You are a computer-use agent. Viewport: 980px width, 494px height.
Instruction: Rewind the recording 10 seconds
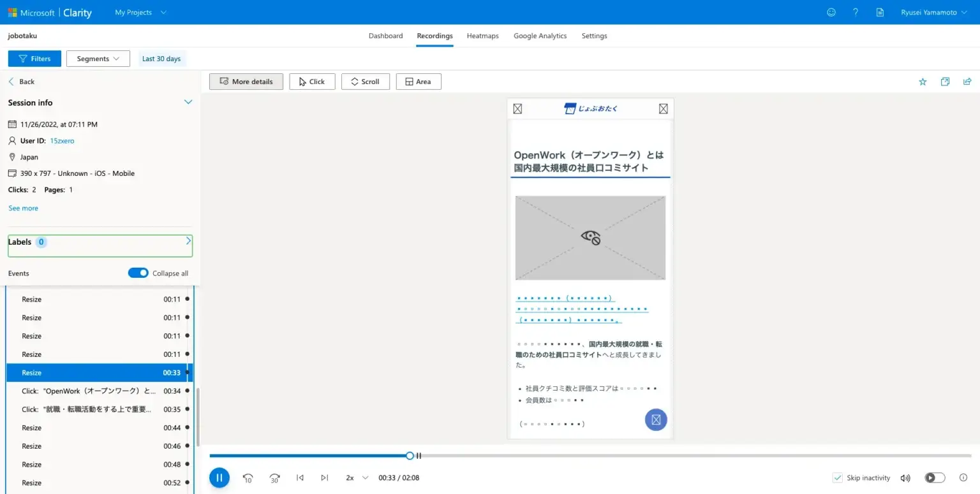248,477
